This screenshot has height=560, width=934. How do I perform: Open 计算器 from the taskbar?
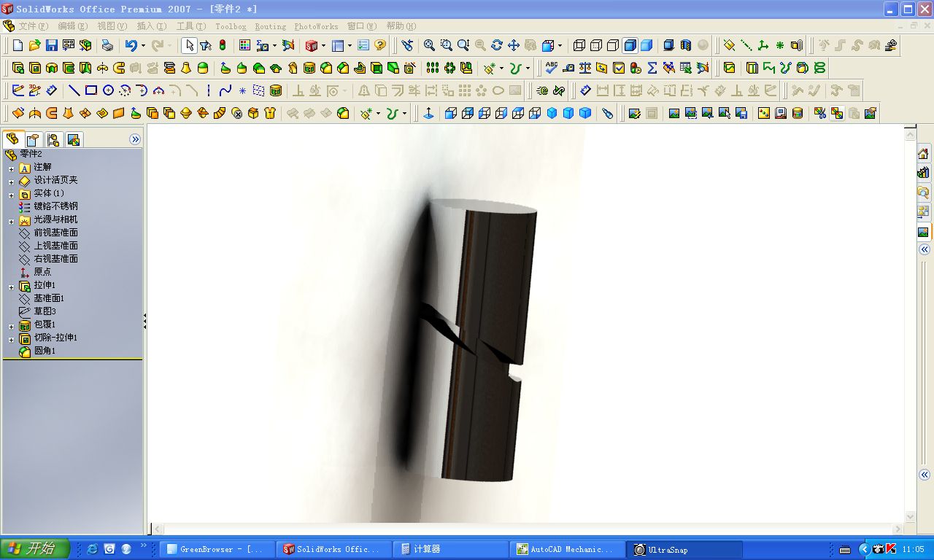pos(450,549)
